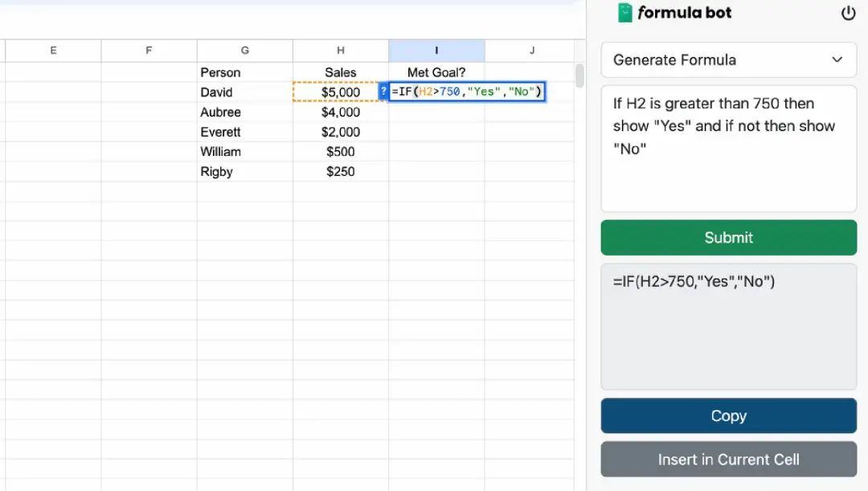Open the Generate Formula dropdown

[x=728, y=59]
